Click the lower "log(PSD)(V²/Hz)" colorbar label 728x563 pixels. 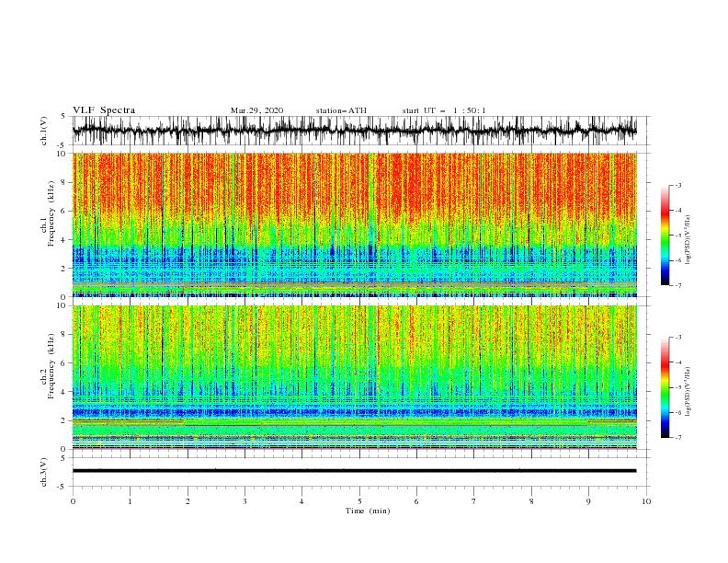click(x=688, y=393)
